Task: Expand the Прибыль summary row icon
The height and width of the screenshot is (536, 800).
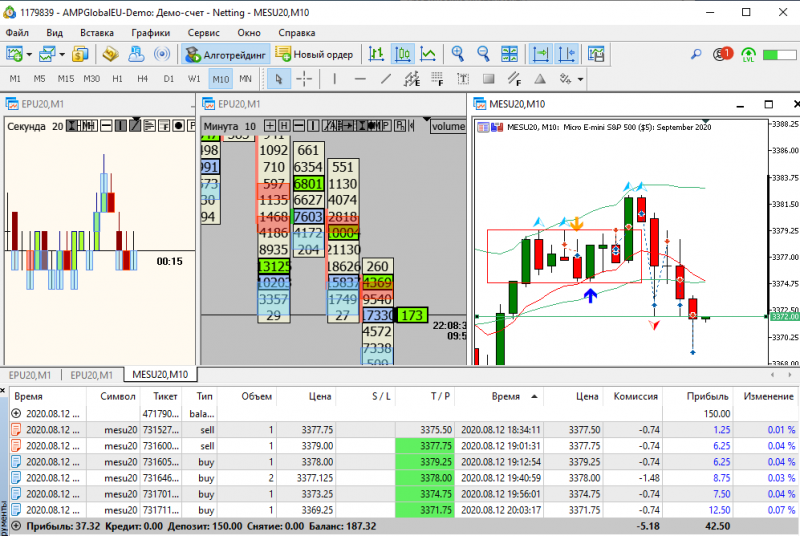Action: point(16,526)
